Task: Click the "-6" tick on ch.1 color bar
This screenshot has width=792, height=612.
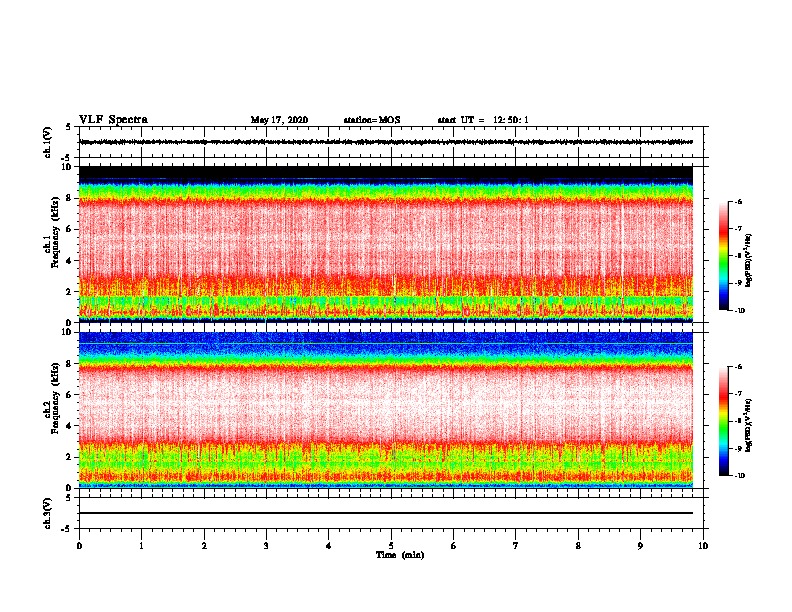Action: tap(738, 202)
